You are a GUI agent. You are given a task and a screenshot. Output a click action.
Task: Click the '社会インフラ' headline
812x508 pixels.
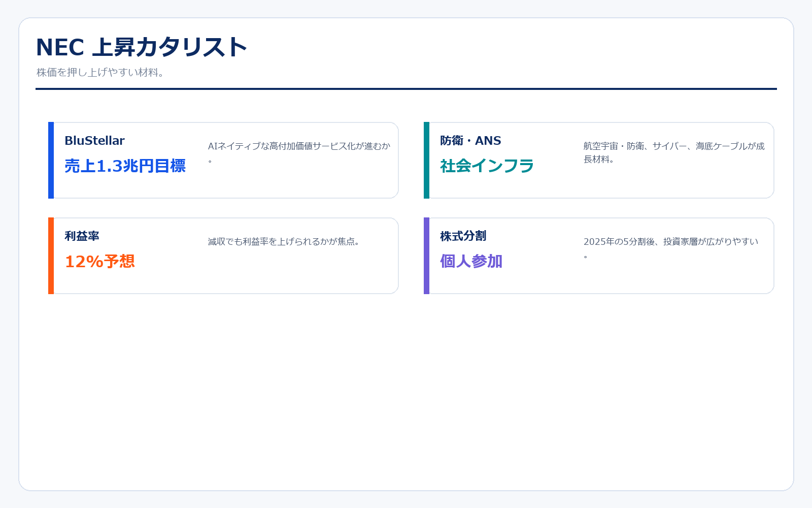tap(487, 166)
